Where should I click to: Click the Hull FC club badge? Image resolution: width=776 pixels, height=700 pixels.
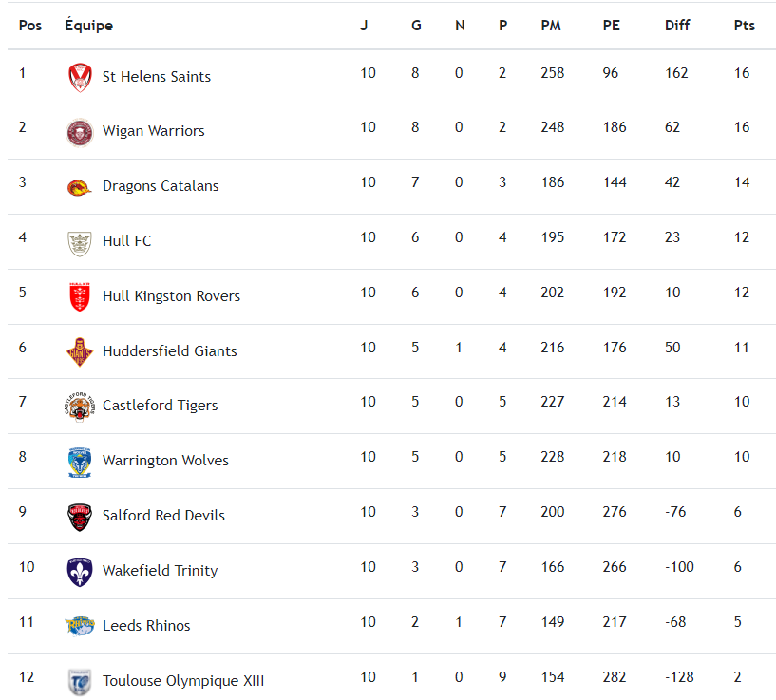[x=80, y=242]
